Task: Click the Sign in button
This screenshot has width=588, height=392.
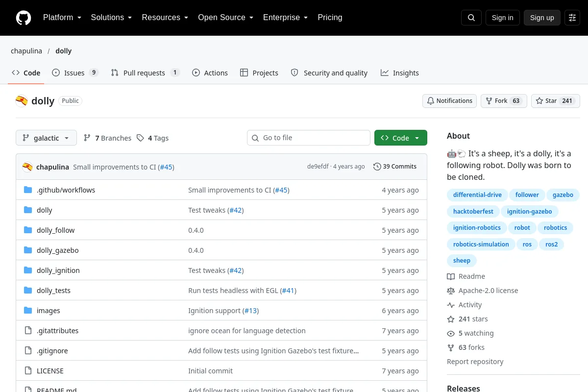Action: [502, 18]
